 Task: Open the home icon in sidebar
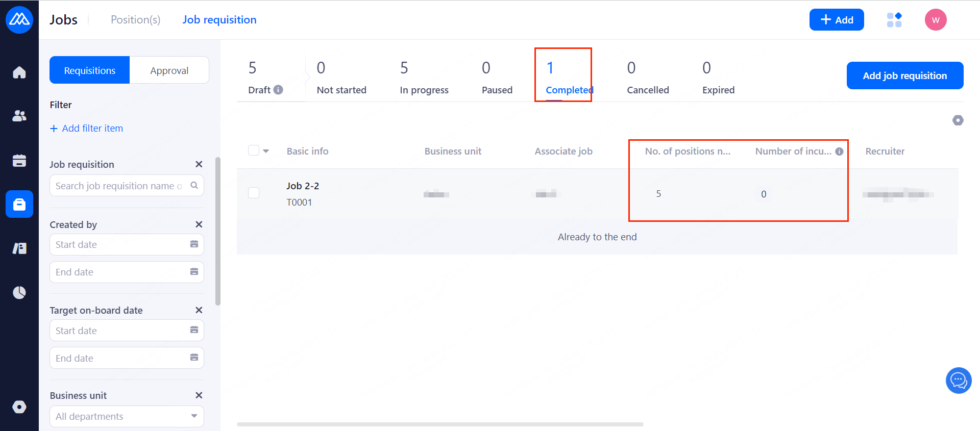pos(19,72)
